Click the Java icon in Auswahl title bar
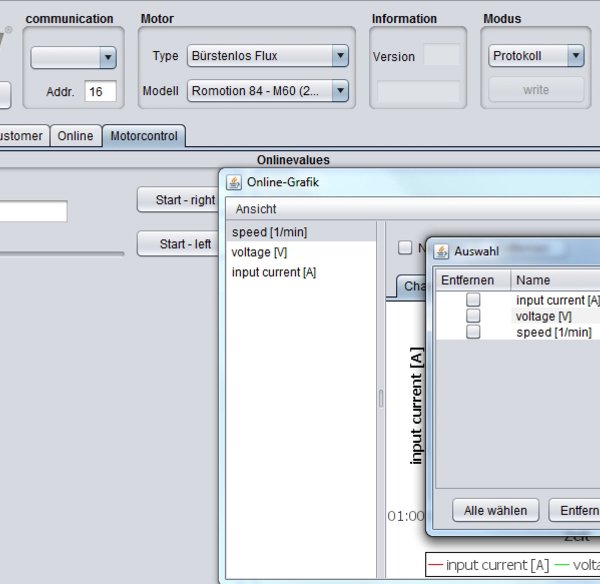This screenshot has height=584, width=600. point(442,251)
